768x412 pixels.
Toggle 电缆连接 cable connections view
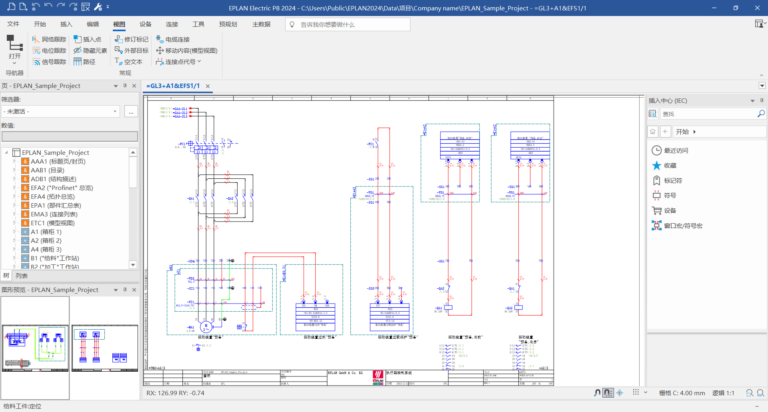(x=172, y=39)
